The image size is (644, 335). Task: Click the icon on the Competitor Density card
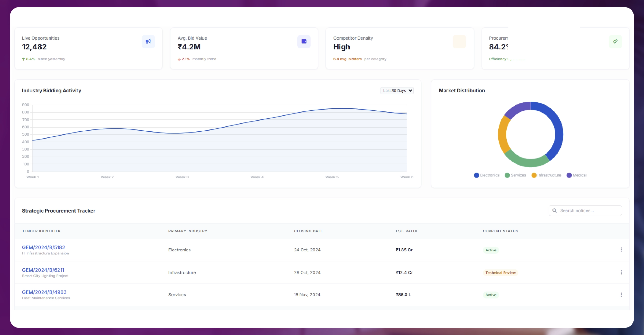pyautogui.click(x=459, y=41)
